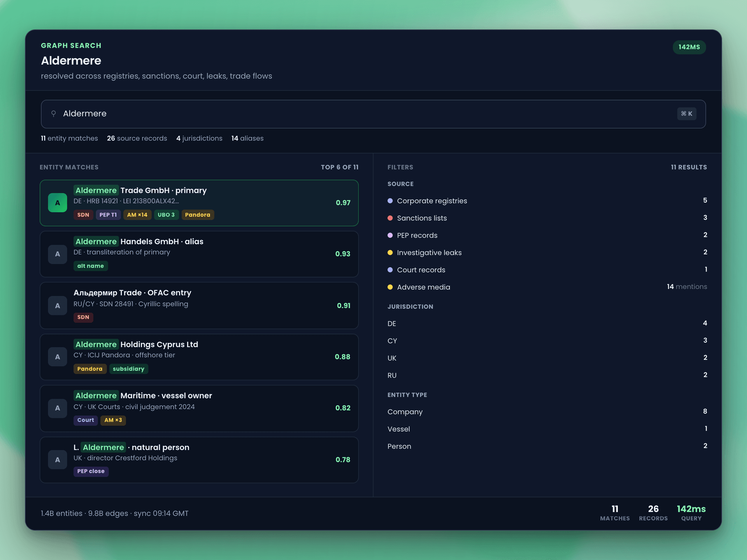Click the alt name tag

[x=91, y=266]
